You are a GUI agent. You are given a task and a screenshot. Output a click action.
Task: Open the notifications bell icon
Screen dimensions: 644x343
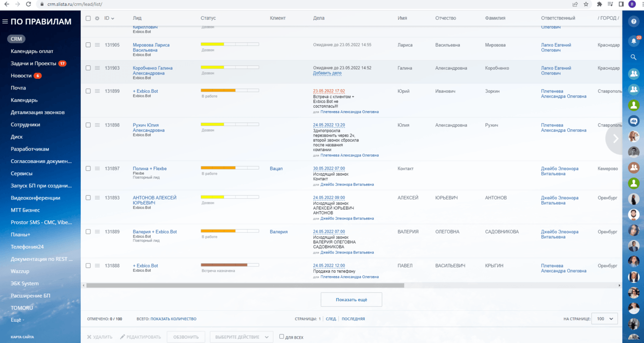click(x=633, y=41)
